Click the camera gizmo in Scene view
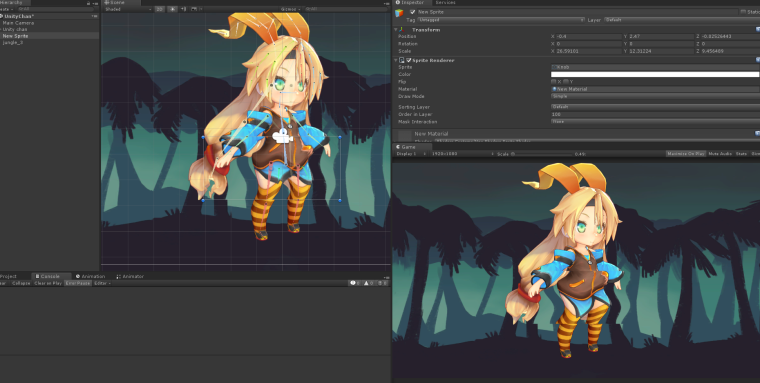 tap(283, 136)
